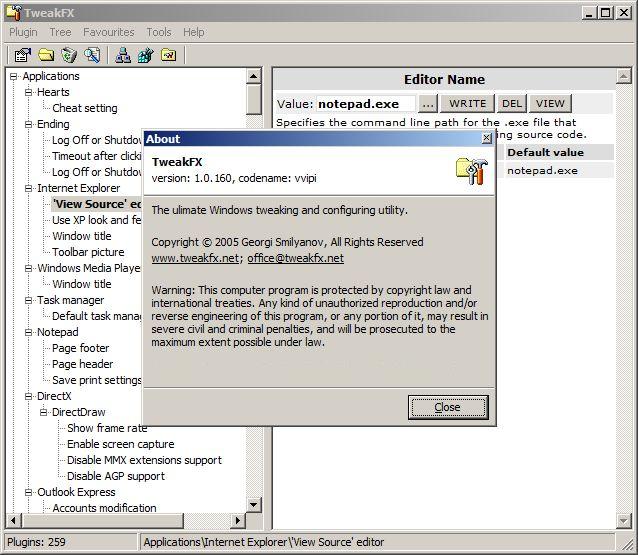Click the tree panel scroll right arrow
This screenshot has width=638, height=555.
238,520
